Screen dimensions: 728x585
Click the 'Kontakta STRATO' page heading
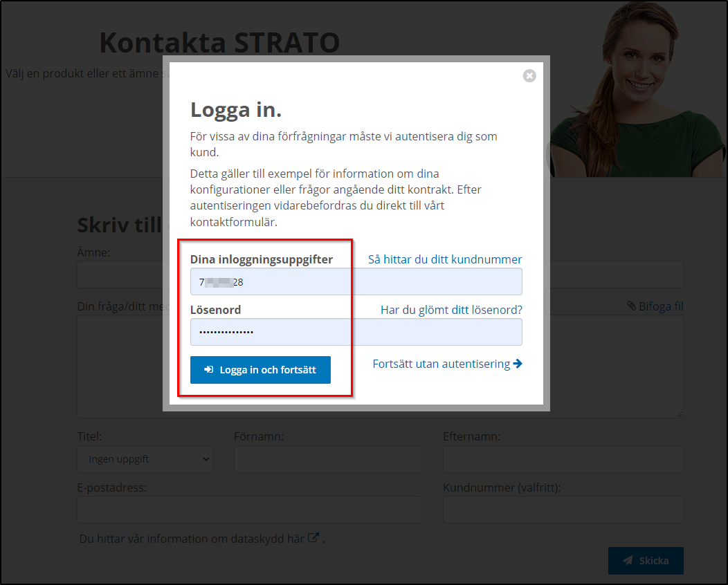[219, 43]
